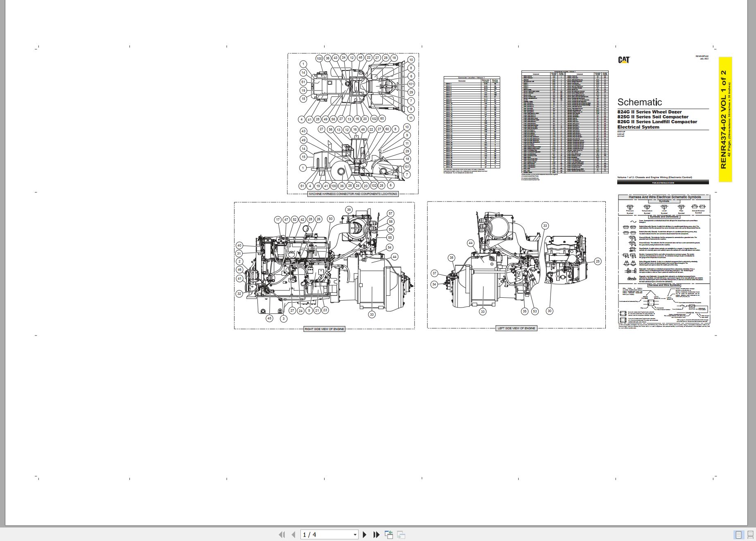Click callout 40 in right side engine view

239,245
